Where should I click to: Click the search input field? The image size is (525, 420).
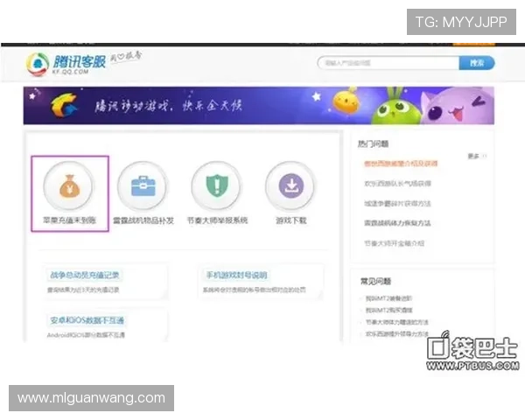388,63
